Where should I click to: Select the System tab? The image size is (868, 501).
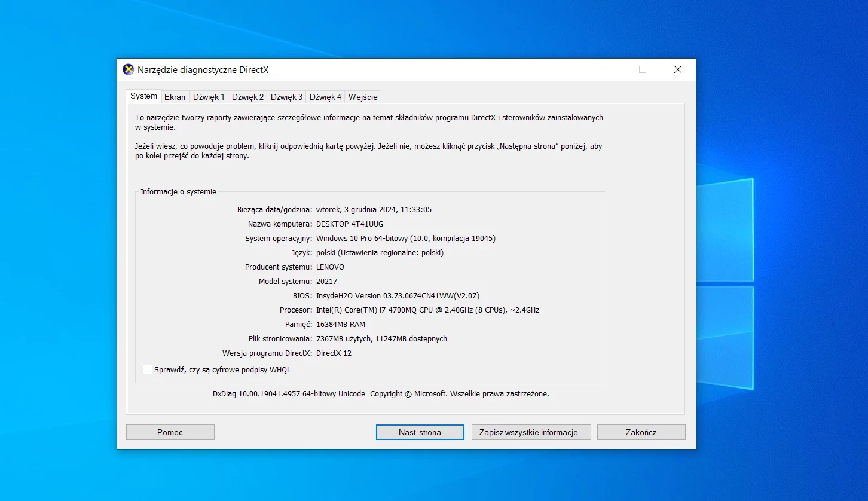pyautogui.click(x=143, y=96)
